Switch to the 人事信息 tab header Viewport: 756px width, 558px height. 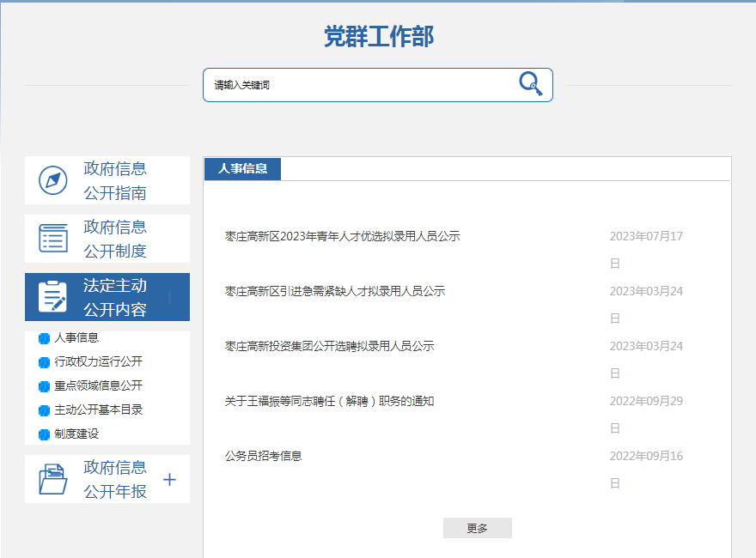click(x=242, y=169)
